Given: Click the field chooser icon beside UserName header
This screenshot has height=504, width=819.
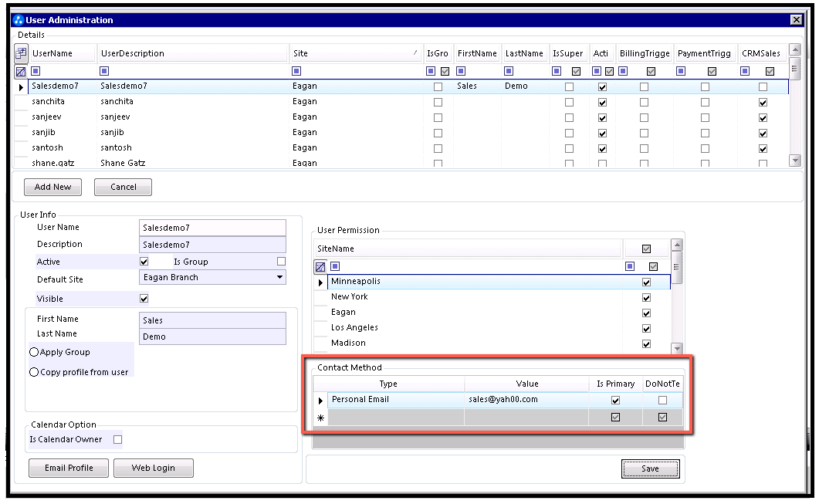Looking at the screenshot, I should click(21, 53).
